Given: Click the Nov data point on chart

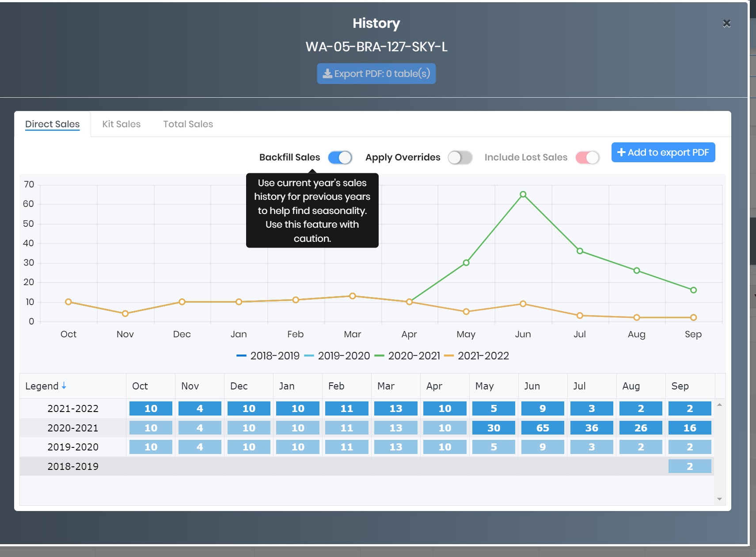Looking at the screenshot, I should [125, 313].
